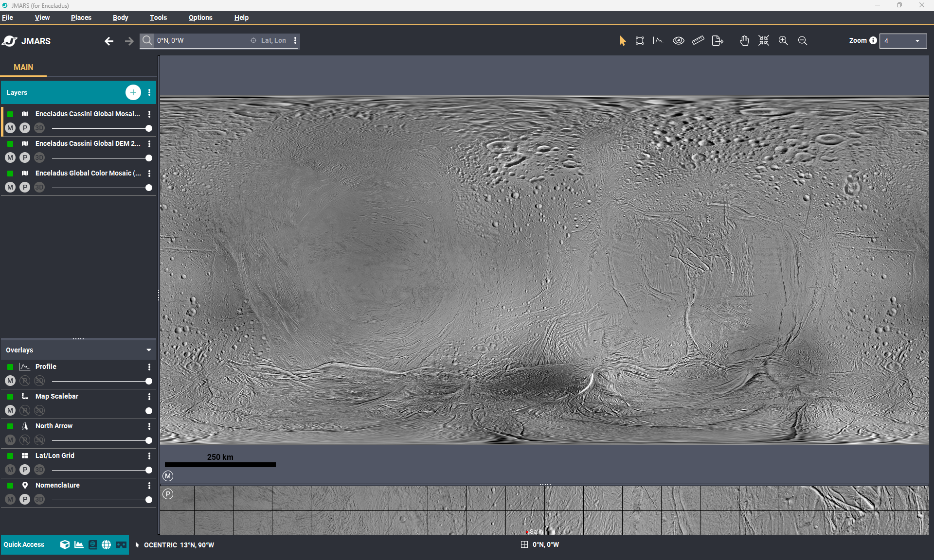
Task: Click Quick Access landing site icon
Action: point(92,544)
